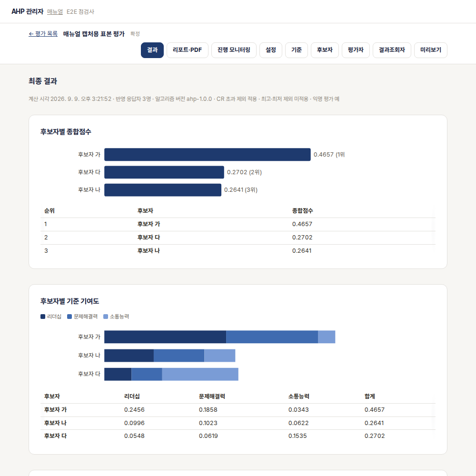This screenshot has width=476, height=476.
Task: Click the 계산 시각 metadata line
Action: point(184,99)
